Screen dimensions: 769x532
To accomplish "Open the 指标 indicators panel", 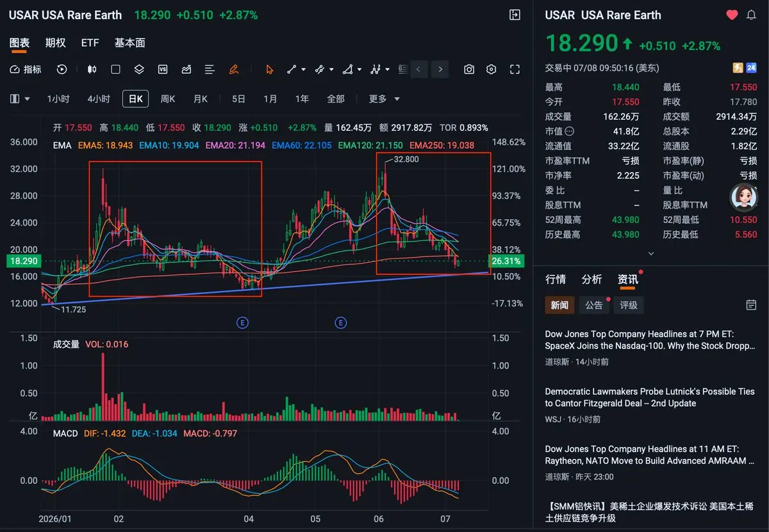I will tap(26, 69).
